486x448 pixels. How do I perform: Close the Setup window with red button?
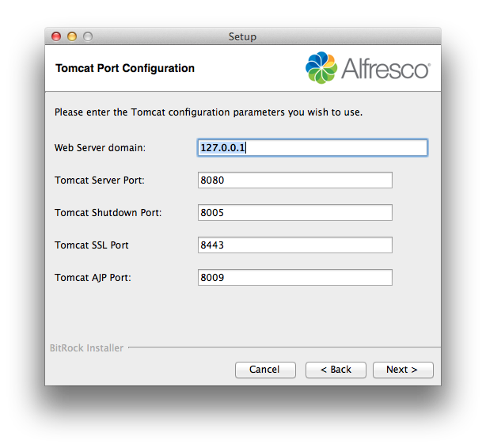56,36
